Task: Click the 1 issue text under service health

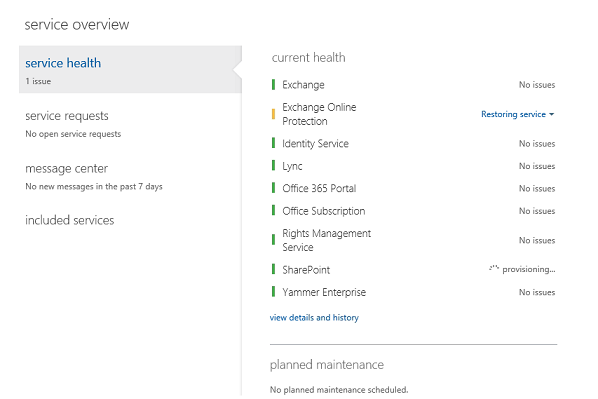Action: tap(38, 81)
